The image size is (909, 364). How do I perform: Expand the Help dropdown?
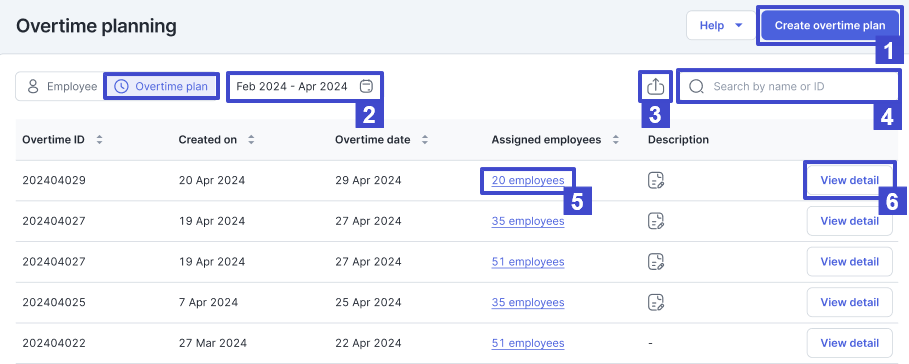721,26
